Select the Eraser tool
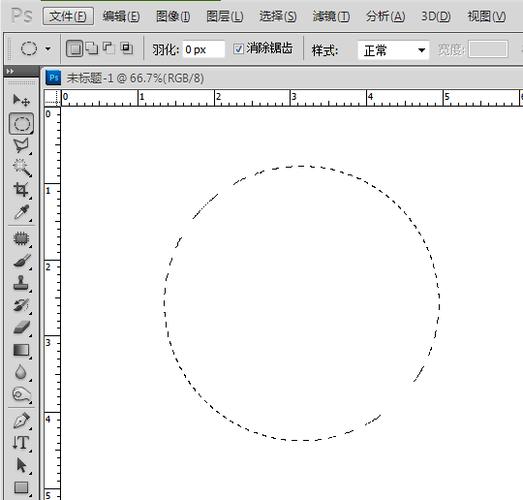This screenshot has height=500, width=523. tap(22, 327)
